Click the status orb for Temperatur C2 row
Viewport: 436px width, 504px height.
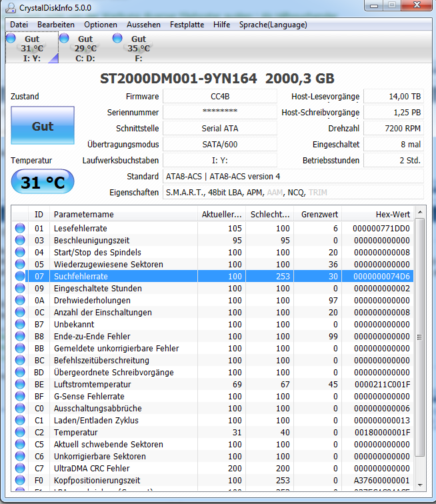point(20,432)
